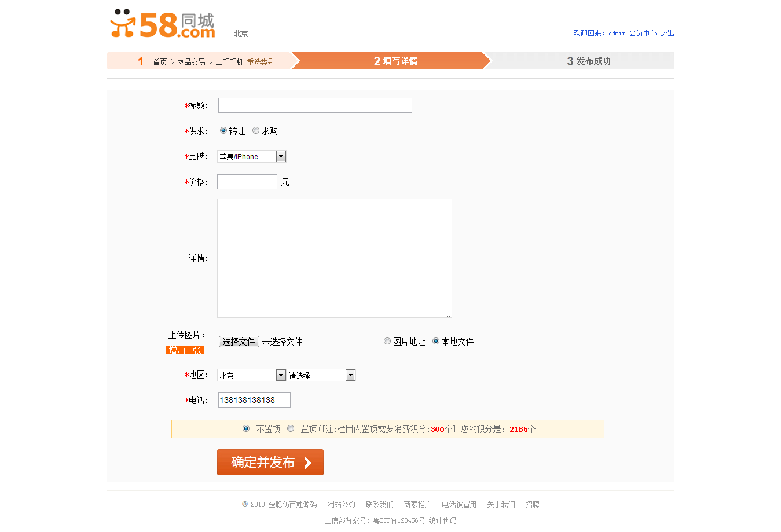781x532 pixels.
Task: Click inside the 详情 details textarea
Action: 335,258
